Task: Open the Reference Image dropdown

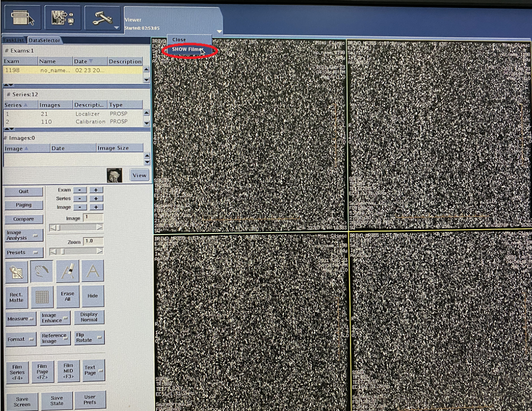Action: tap(56, 338)
